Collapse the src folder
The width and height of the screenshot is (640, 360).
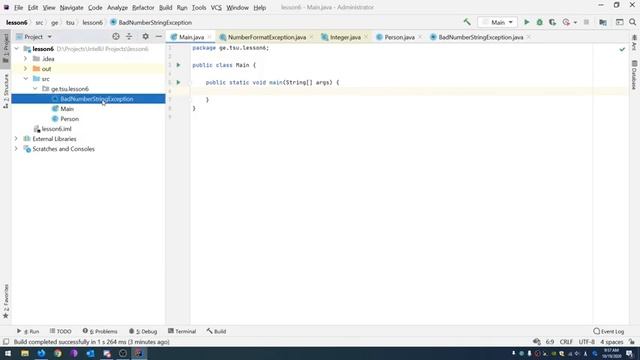tap(26, 79)
